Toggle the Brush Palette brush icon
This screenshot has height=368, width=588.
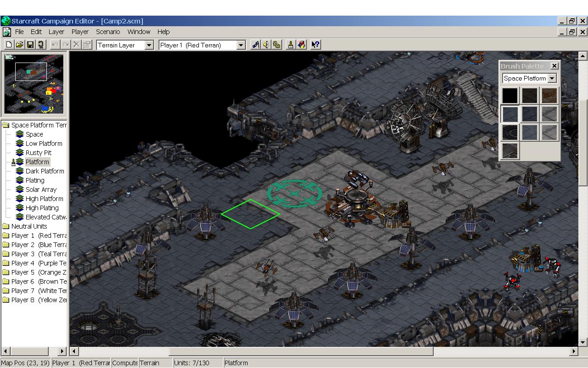coord(291,45)
